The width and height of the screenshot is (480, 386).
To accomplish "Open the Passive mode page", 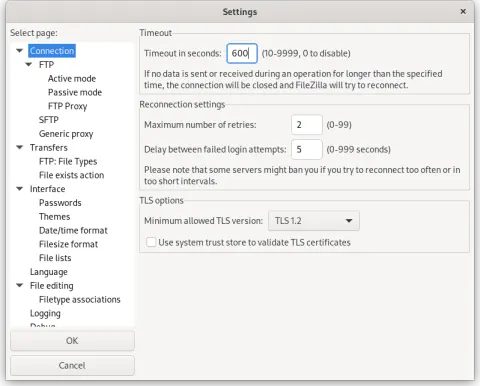I will coord(75,92).
